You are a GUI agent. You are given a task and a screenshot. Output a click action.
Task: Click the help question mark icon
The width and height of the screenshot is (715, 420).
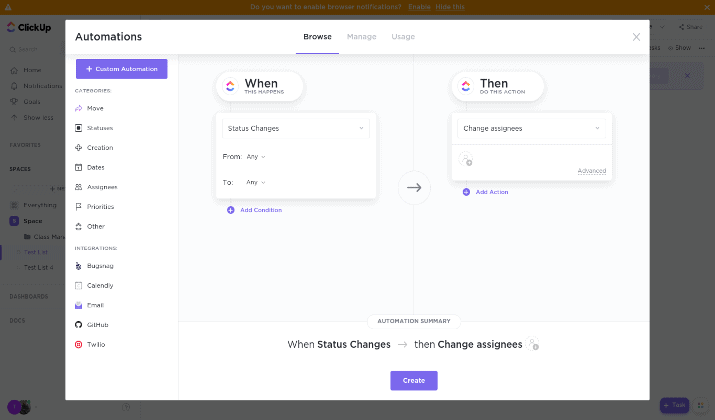coord(126,407)
